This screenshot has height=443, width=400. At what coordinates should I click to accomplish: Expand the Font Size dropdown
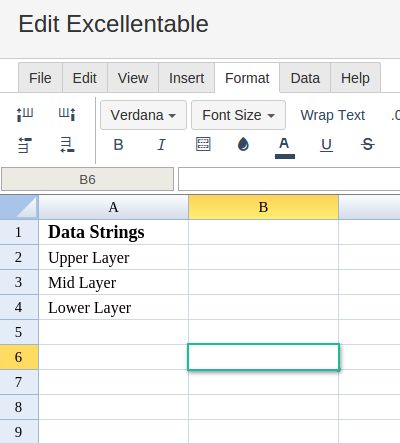[238, 115]
